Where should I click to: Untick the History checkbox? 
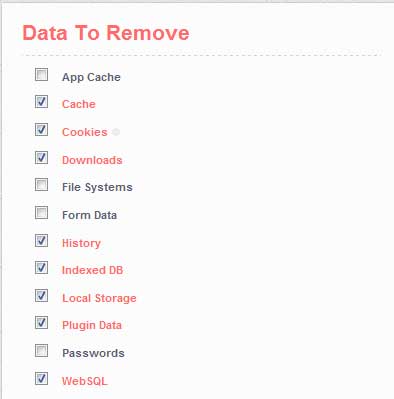41,241
